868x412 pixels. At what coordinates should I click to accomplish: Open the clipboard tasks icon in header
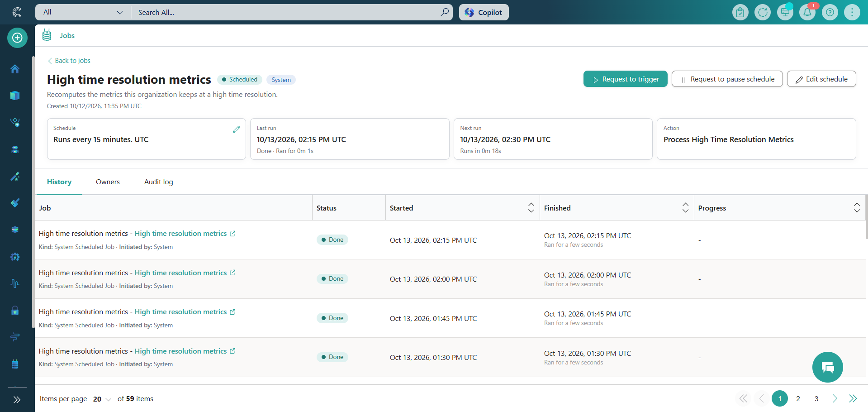pyautogui.click(x=740, y=12)
